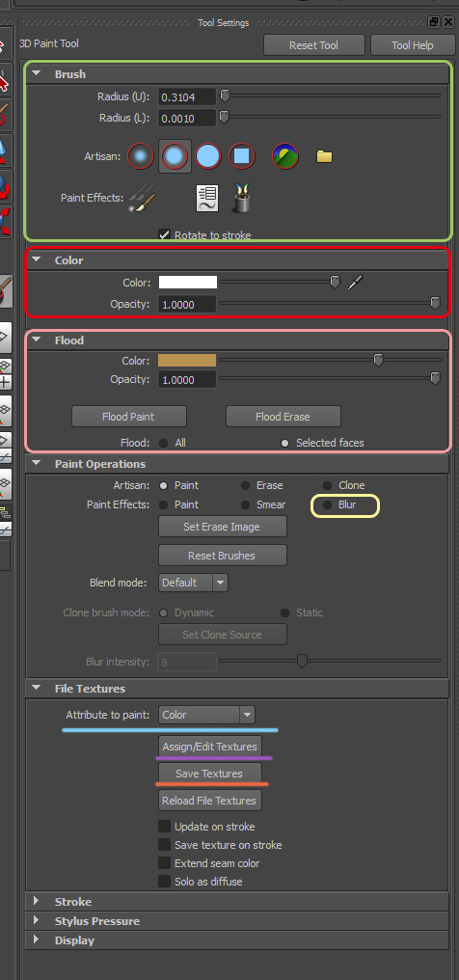Set Flood to All radio option
The image size is (459, 980).
(164, 443)
